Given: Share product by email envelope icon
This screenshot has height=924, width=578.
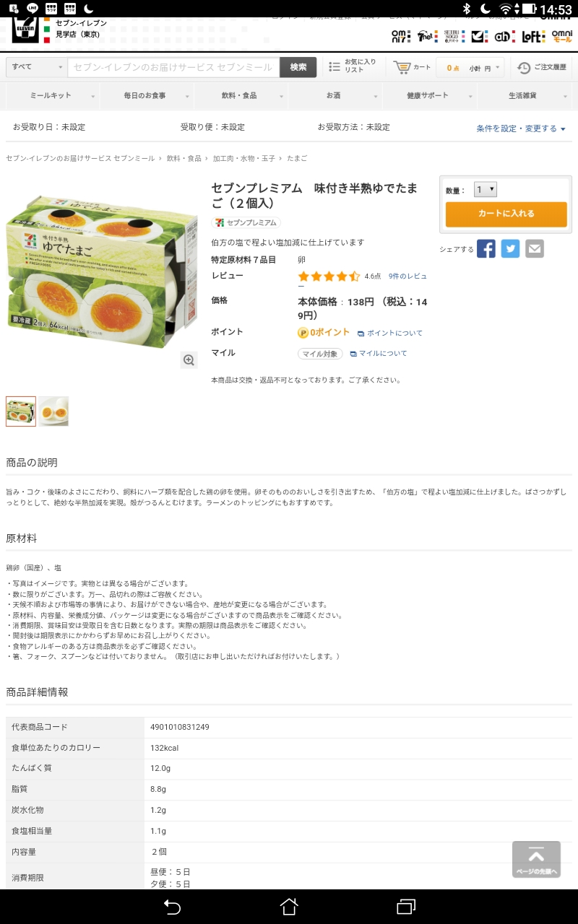Looking at the screenshot, I should 534,249.
